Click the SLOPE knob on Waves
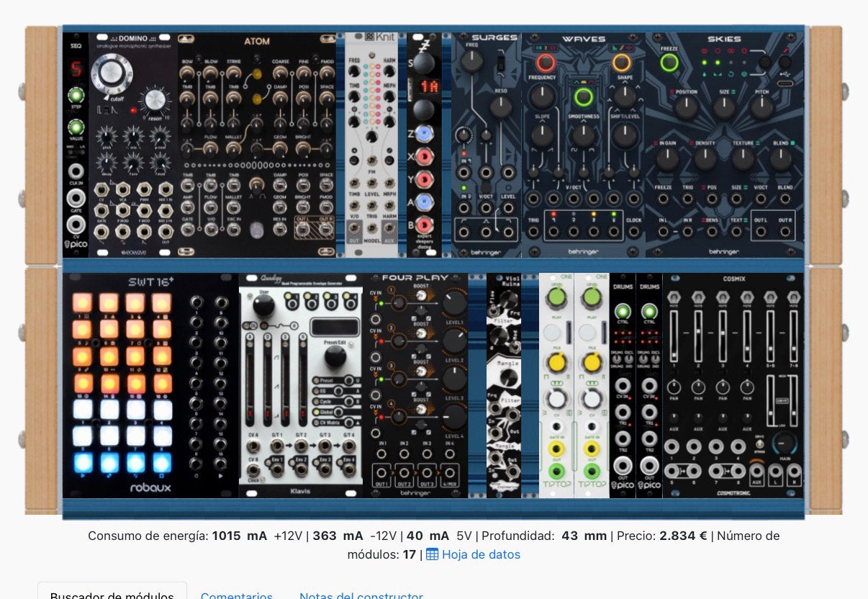Image resolution: width=868 pixels, height=599 pixels. point(543,134)
